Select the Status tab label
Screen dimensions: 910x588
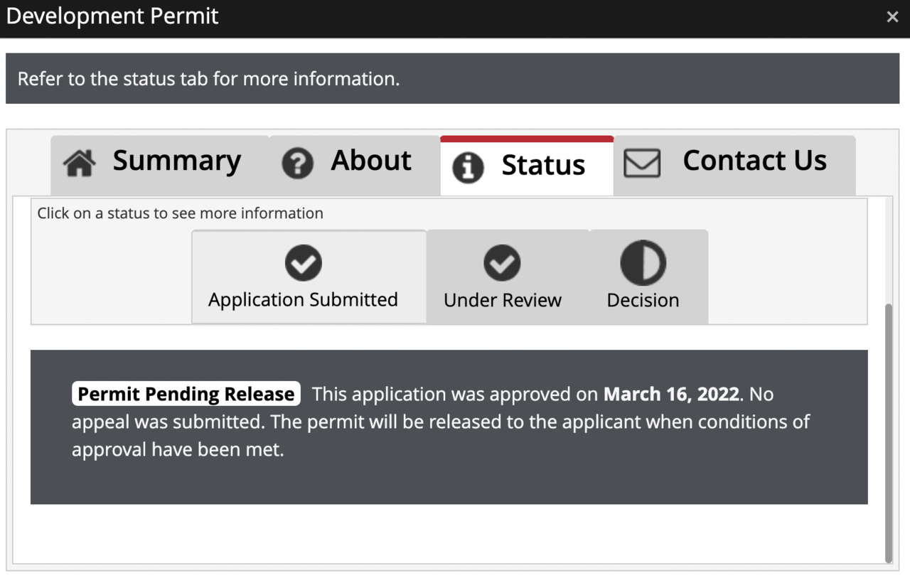tap(543, 165)
